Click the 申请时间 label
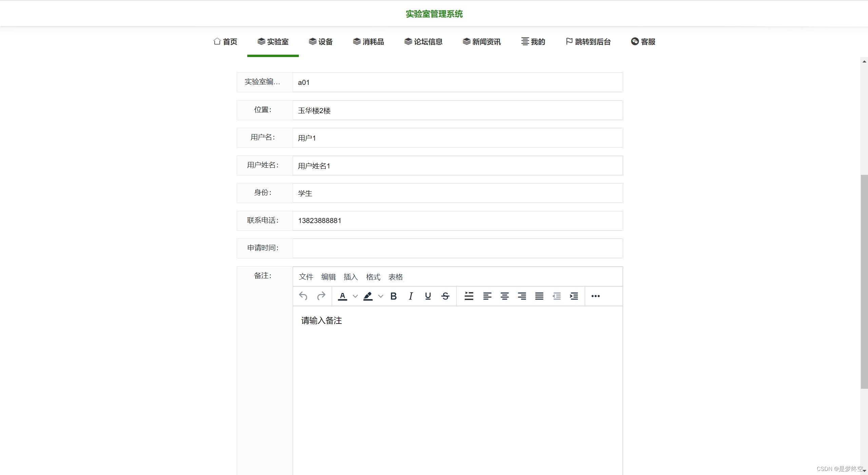The image size is (868, 475). (x=263, y=248)
